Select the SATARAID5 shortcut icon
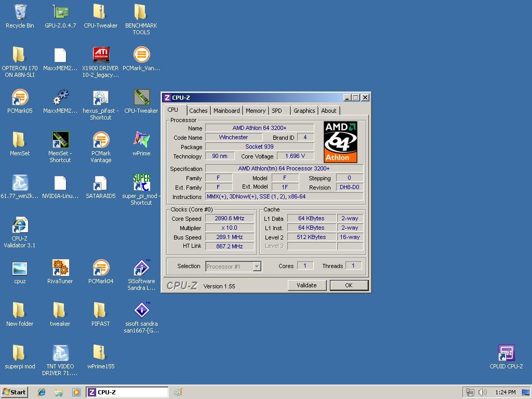The width and height of the screenshot is (532, 399). [x=101, y=183]
